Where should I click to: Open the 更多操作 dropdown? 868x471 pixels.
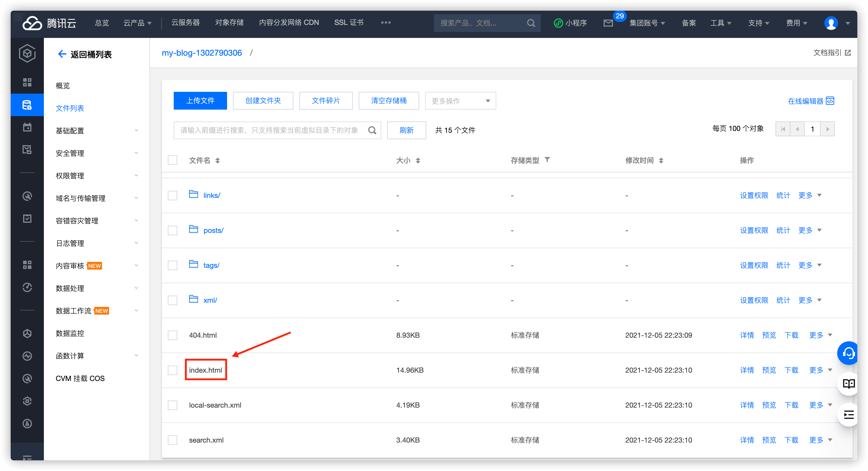[460, 101]
